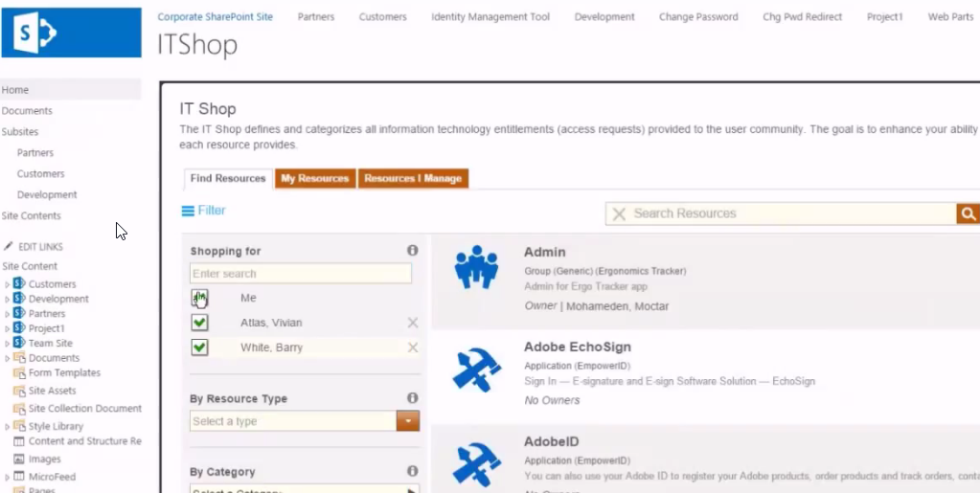This screenshot has height=493, width=980.
Task: Click the Partners site icon in tree
Action: (19, 313)
